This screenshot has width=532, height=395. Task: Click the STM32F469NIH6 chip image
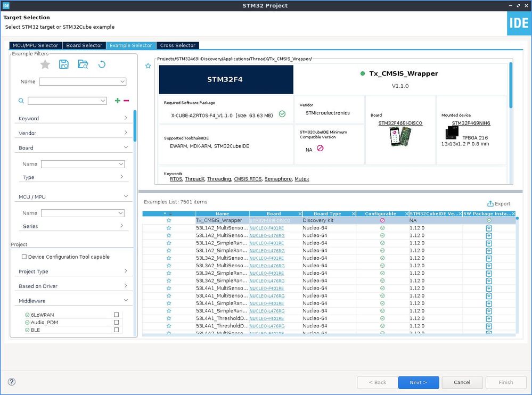tap(452, 133)
